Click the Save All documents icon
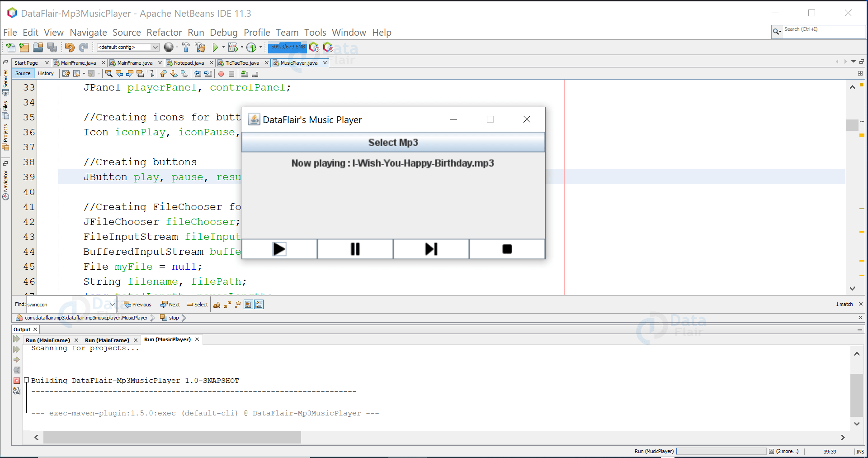The height and width of the screenshot is (458, 868). click(x=52, y=47)
